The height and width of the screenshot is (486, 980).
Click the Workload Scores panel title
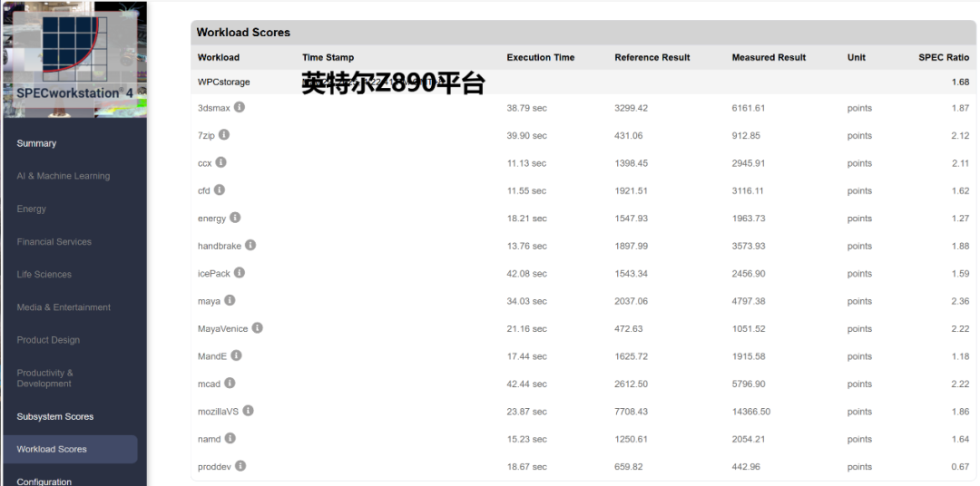point(243,33)
